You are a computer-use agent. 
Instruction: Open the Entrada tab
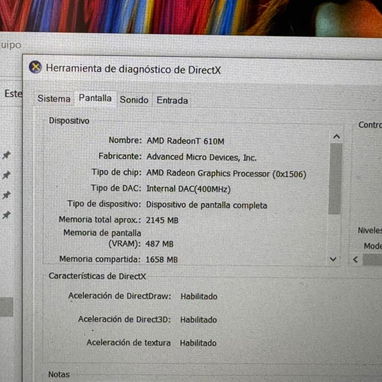pos(172,100)
